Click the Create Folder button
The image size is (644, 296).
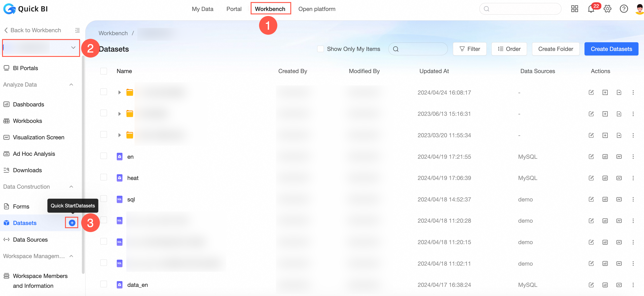(556, 49)
